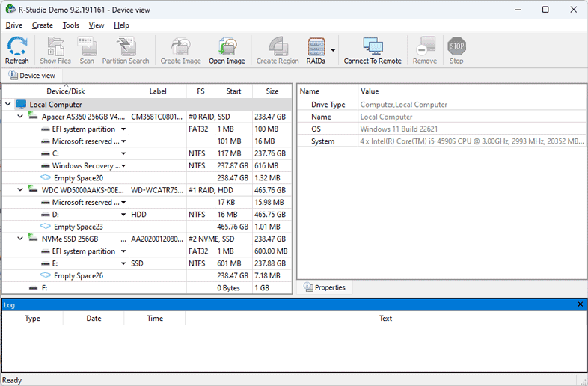Image resolution: width=588 pixels, height=386 pixels.
Task: Open dropdown arrow beside D: partition
Action: tap(123, 215)
